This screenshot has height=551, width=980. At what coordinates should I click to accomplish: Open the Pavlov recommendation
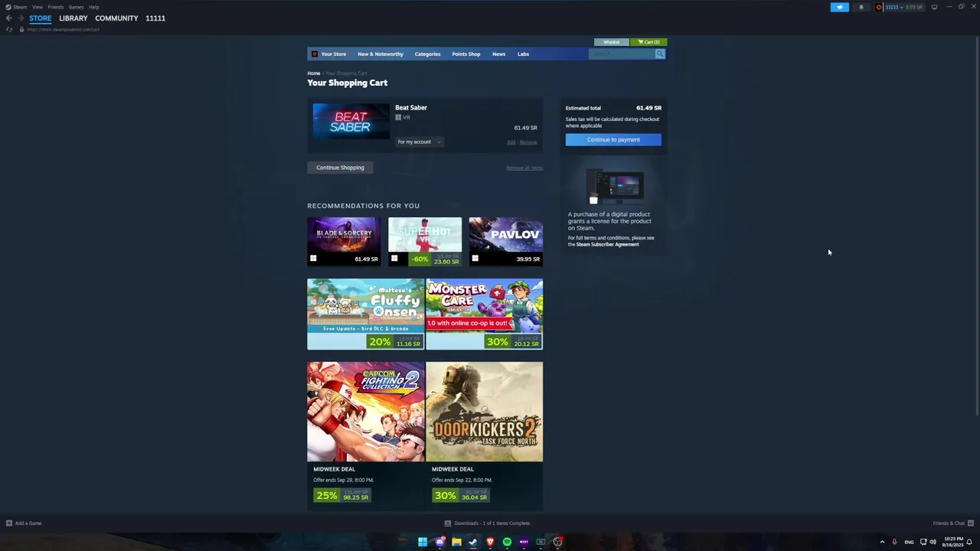coord(506,241)
